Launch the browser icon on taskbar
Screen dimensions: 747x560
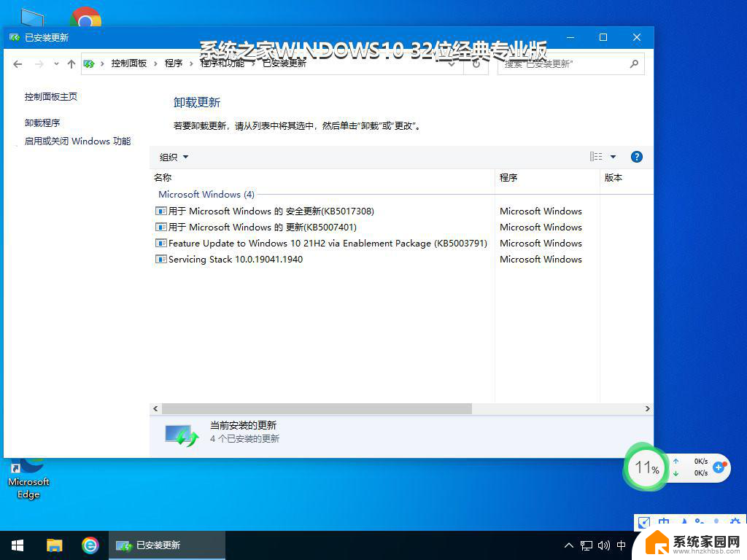point(90,545)
